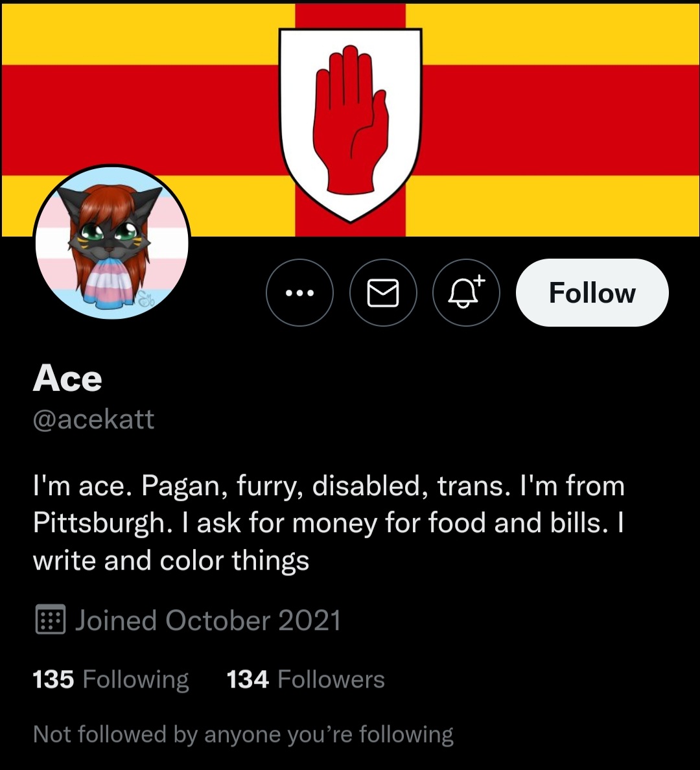
Task: Click the Followers word after 134
Action: [x=331, y=680]
